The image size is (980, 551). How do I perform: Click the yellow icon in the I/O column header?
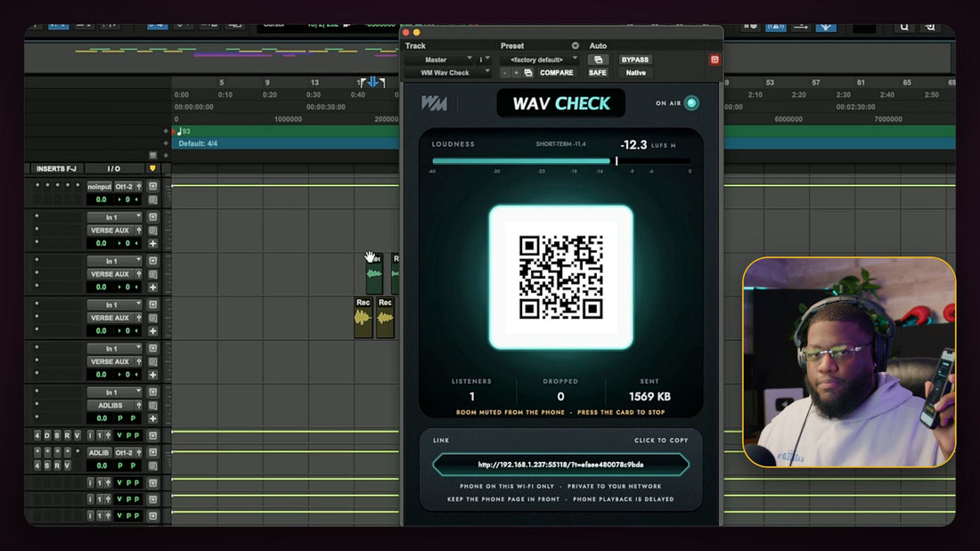(152, 168)
